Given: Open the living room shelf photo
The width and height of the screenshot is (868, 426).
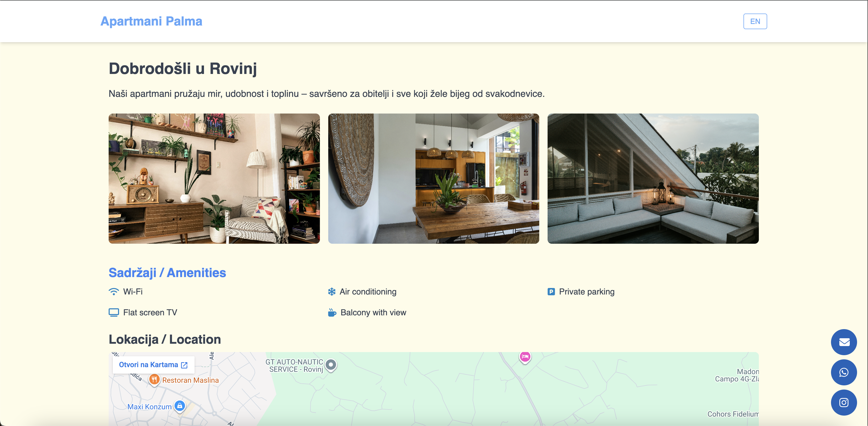Looking at the screenshot, I should click(214, 178).
